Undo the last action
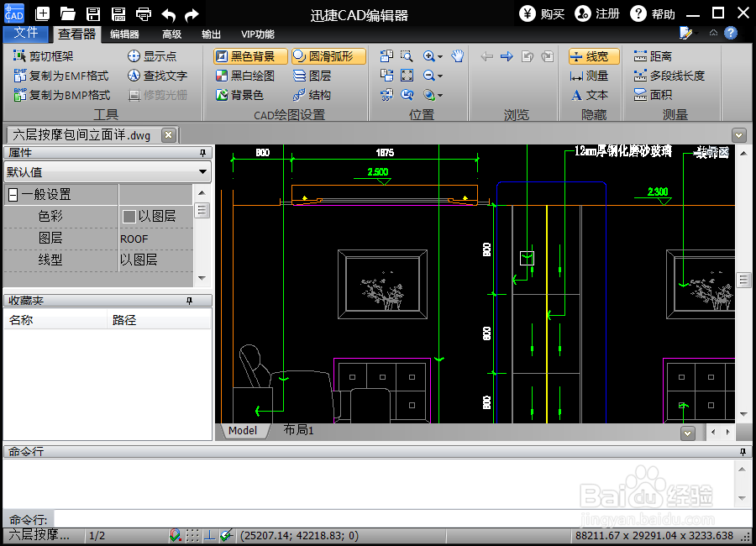 pos(168,15)
